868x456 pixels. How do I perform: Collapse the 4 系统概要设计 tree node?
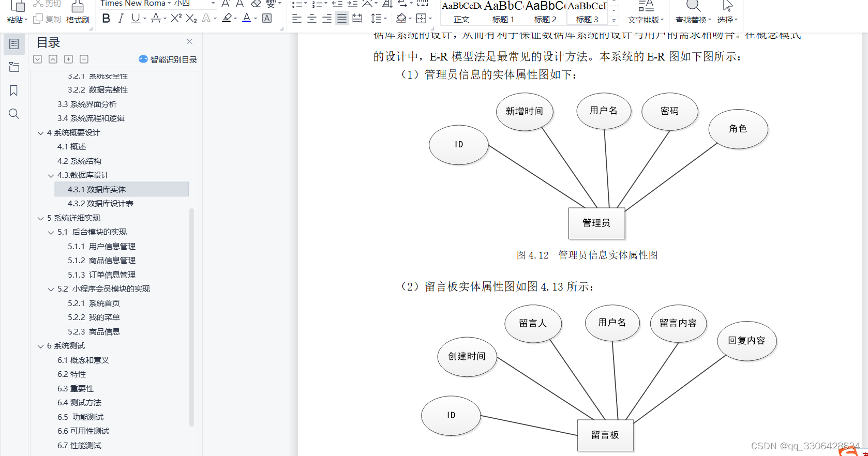(40, 133)
